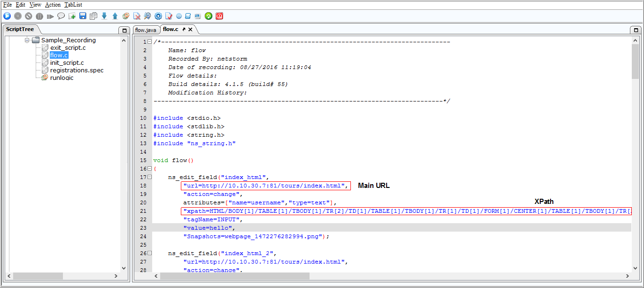
Task: Collapse the comment block fold at line 1
Action: click(149, 42)
